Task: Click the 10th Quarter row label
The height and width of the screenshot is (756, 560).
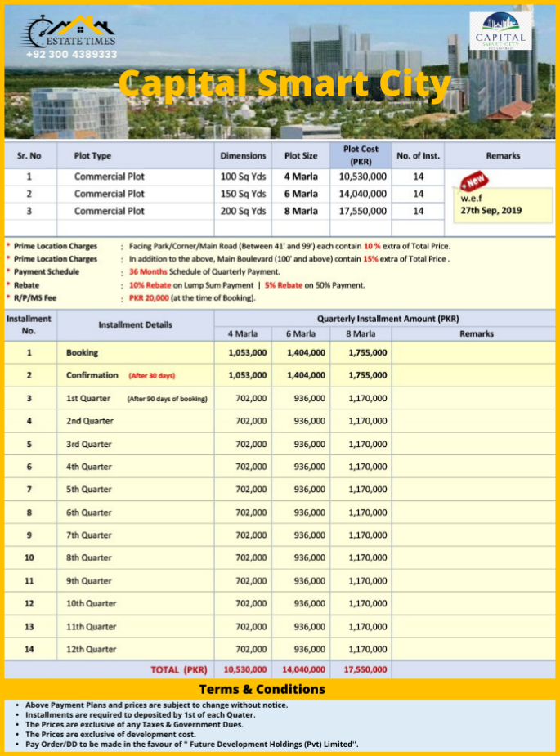Action: pos(92,604)
